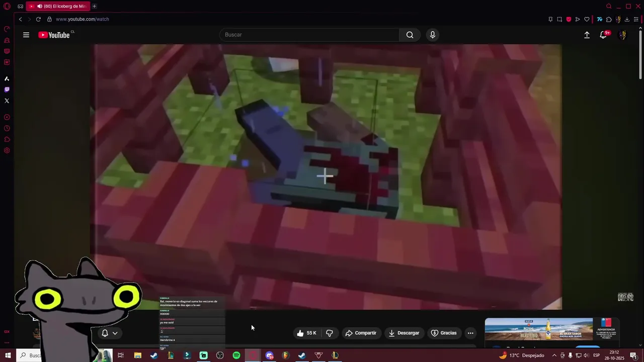This screenshot has height=362, width=644.
Task: Open YouTube create upload icon
Action: coord(587,35)
